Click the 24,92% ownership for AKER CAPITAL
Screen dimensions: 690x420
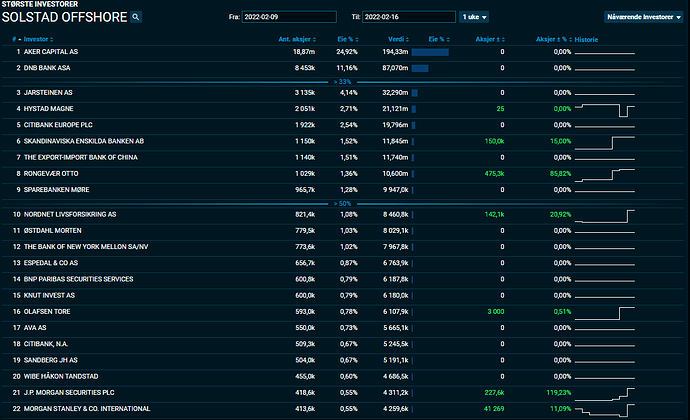(x=347, y=52)
